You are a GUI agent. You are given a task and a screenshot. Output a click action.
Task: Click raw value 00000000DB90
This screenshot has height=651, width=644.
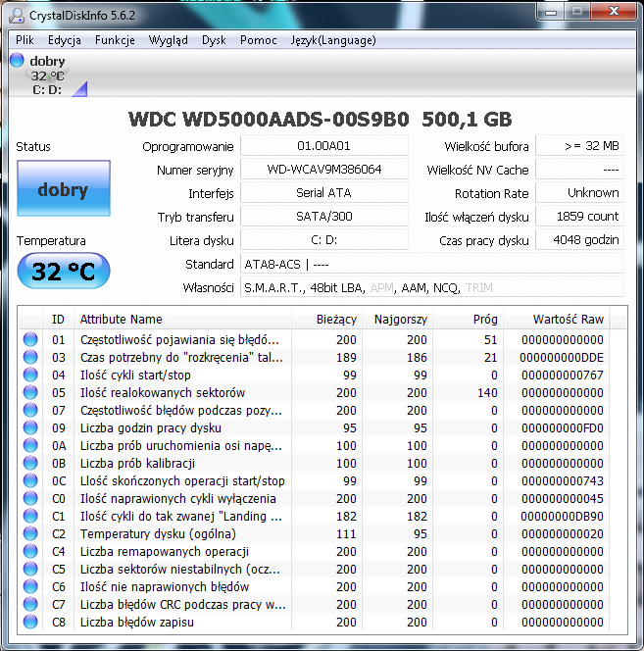coord(563,516)
